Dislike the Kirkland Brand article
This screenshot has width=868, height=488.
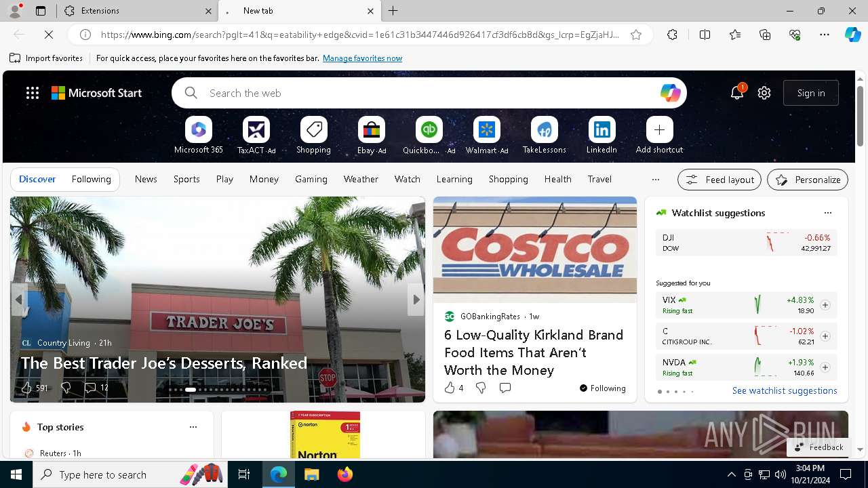click(x=481, y=388)
